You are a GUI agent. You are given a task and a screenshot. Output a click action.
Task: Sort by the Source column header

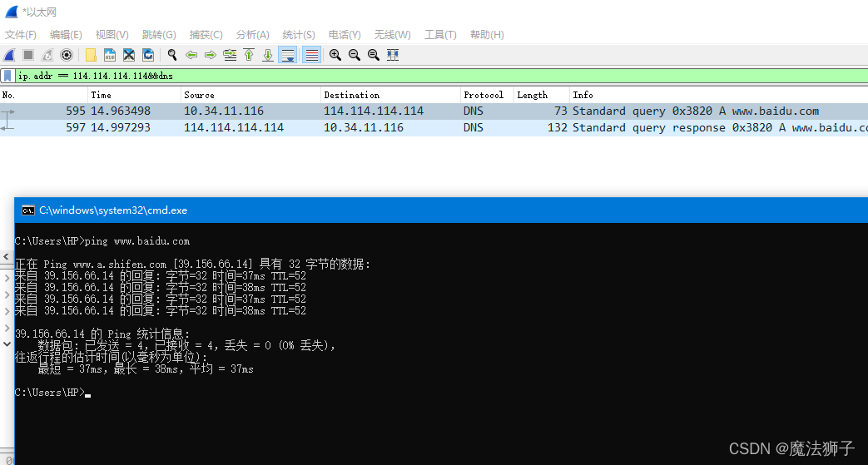[x=250, y=95]
